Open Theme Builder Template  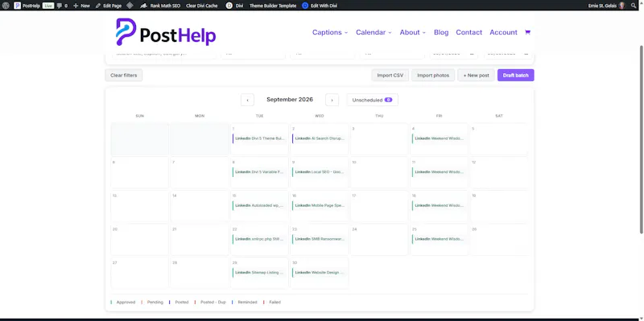[273, 6]
